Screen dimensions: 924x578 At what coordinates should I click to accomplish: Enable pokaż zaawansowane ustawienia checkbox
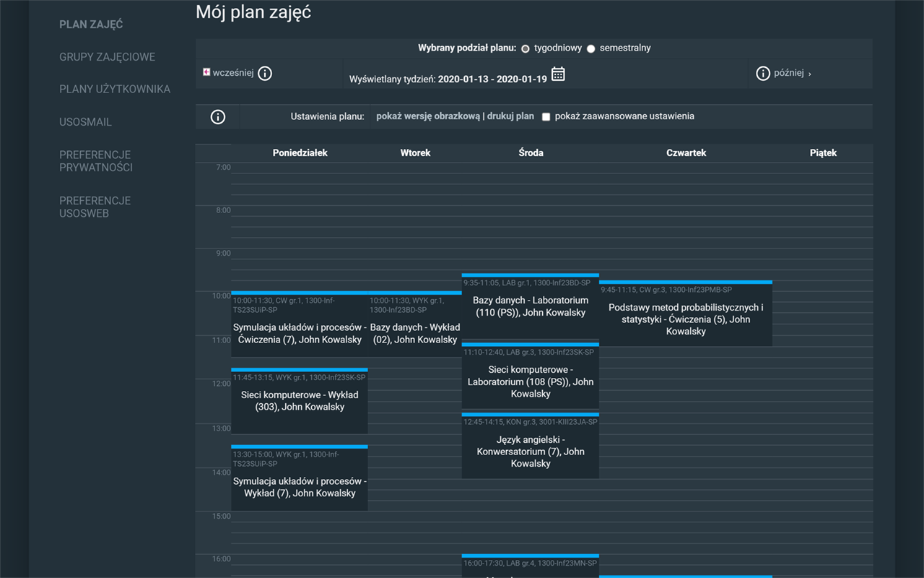546,116
